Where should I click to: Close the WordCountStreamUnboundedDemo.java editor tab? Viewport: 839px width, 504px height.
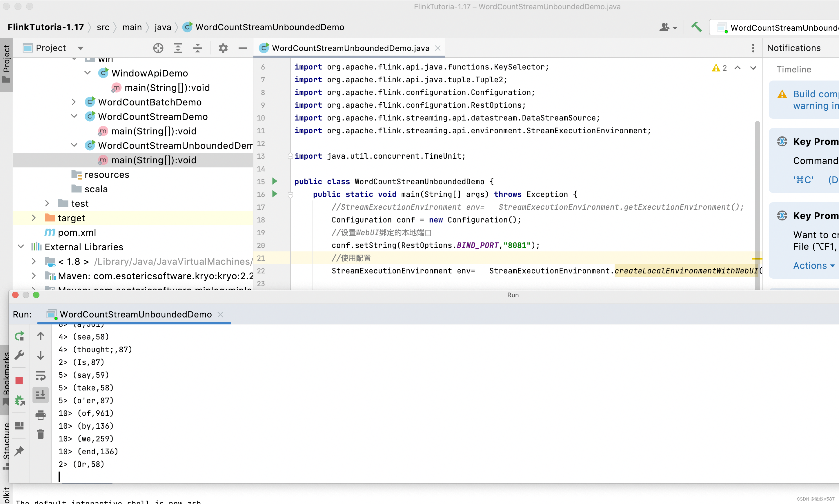(438, 48)
